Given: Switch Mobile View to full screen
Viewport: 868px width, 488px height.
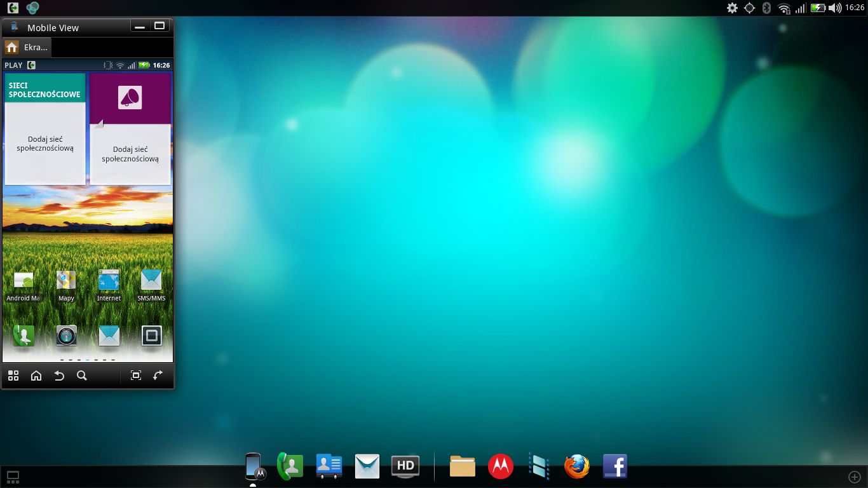Looking at the screenshot, I should click(135, 376).
